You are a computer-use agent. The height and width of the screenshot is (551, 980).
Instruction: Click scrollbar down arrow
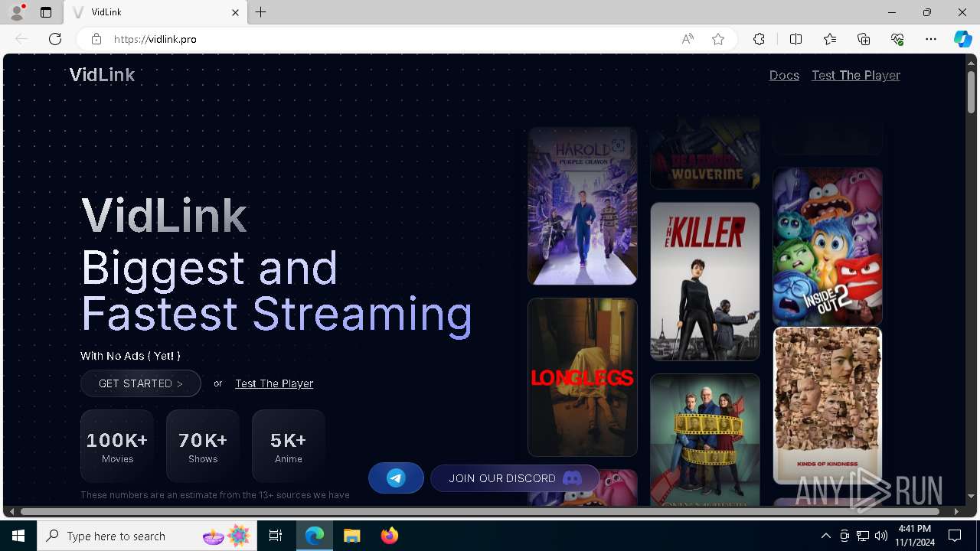[971, 497]
